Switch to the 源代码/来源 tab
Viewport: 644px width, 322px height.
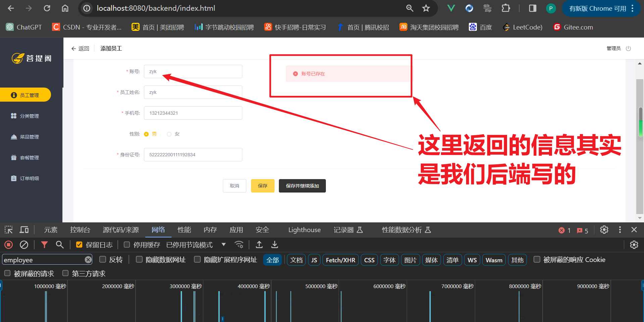[121, 230]
